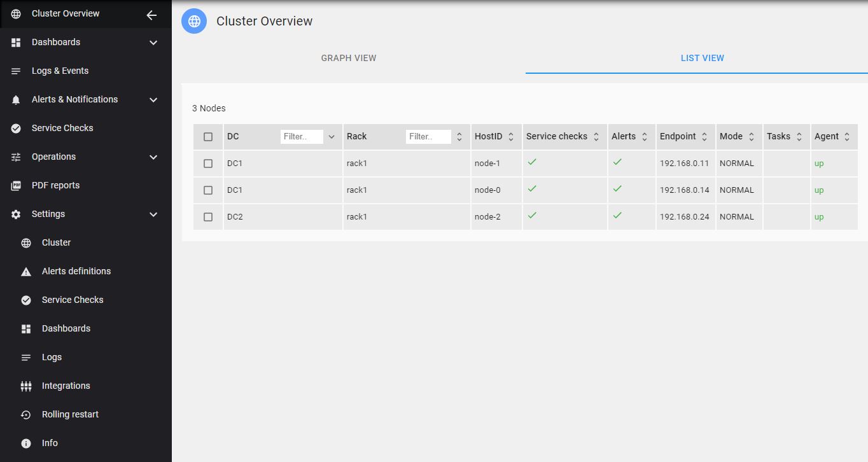Click the Info icon in sidebar
The width and height of the screenshot is (868, 462).
click(26, 444)
